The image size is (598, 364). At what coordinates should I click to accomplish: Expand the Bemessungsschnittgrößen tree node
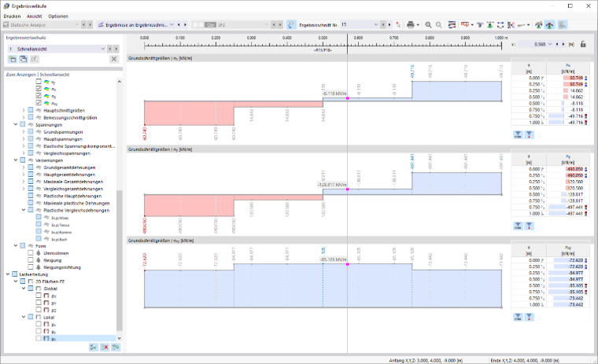coord(24,117)
